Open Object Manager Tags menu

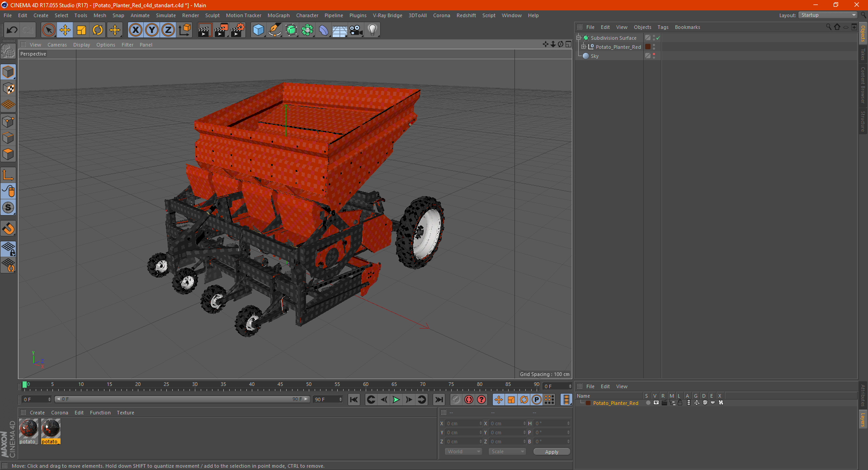coord(663,27)
